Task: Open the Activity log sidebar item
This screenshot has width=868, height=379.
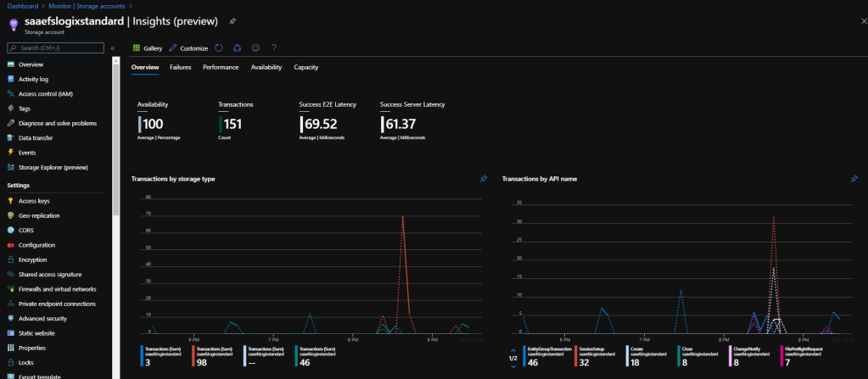Action: tap(33, 79)
